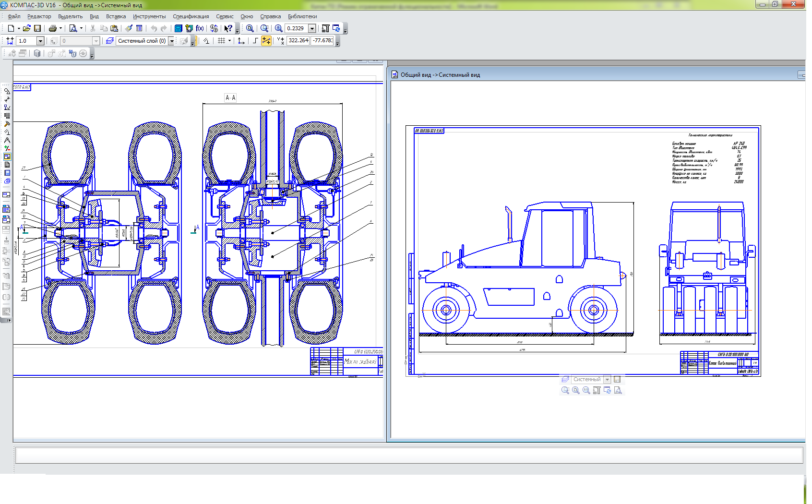
Task: Expand the Print dropdown arrow
Action: [x=60, y=28]
